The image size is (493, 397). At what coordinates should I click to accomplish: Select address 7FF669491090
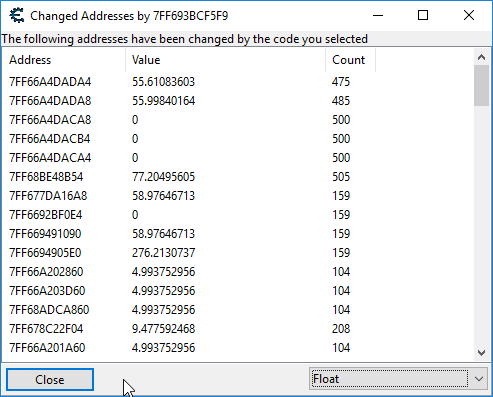[45, 234]
